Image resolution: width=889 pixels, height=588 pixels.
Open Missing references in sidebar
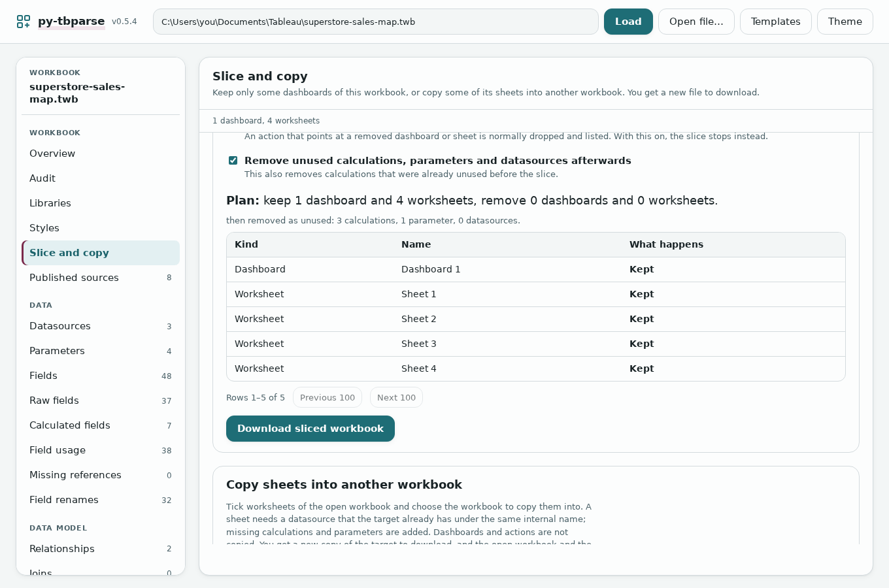(x=101, y=475)
